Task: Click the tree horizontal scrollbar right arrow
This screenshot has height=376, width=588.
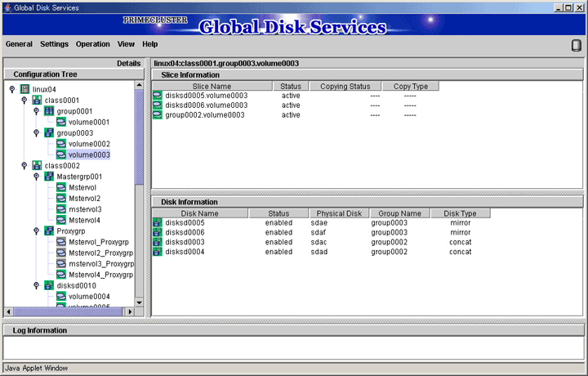Action: pos(130,311)
